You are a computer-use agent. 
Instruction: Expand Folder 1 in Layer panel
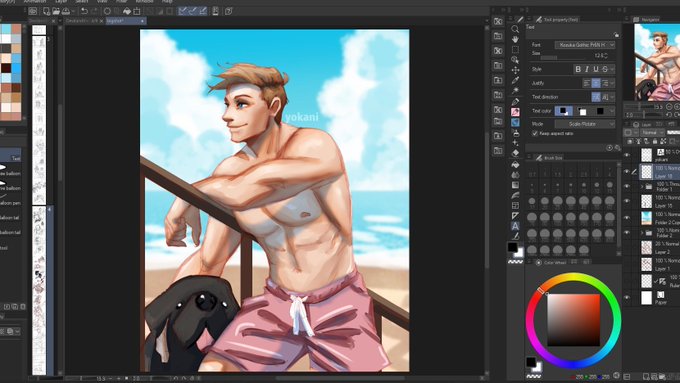pos(642,187)
